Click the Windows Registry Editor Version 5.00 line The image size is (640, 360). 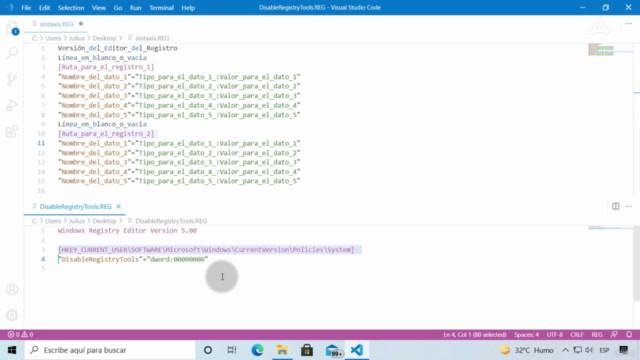click(127, 231)
